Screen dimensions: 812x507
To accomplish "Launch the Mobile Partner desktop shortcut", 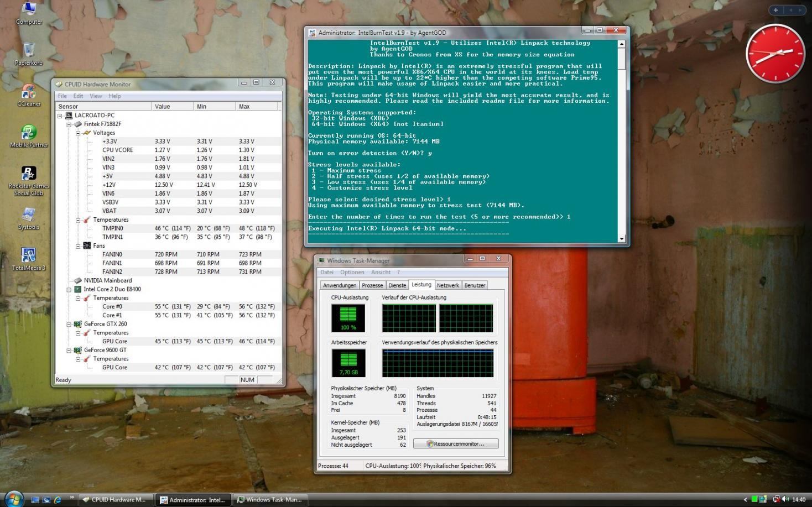I will (x=29, y=135).
